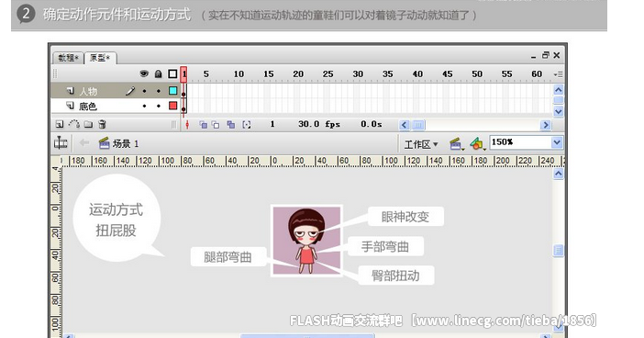
Task: Open the timeline panel options menu
Action: point(558,74)
